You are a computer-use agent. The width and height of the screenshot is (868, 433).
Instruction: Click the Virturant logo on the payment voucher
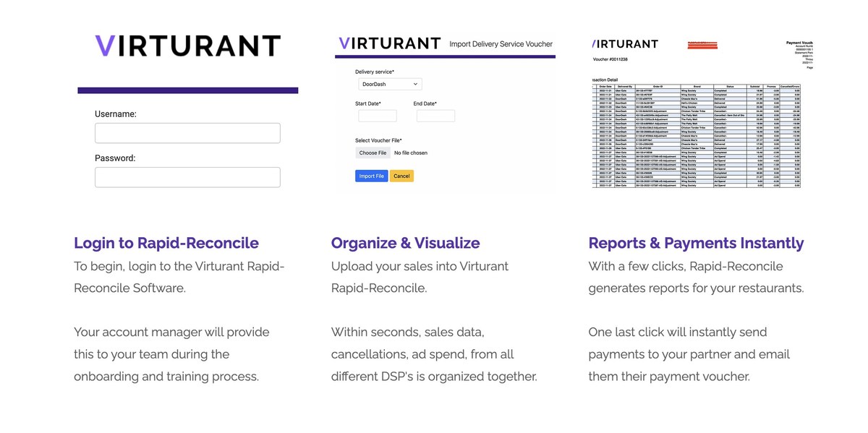[625, 44]
